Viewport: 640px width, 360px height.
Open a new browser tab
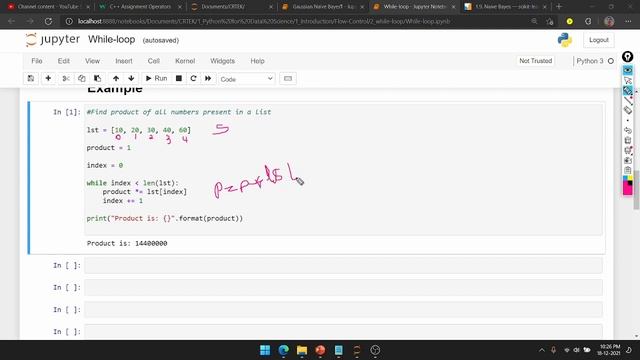[559, 7]
